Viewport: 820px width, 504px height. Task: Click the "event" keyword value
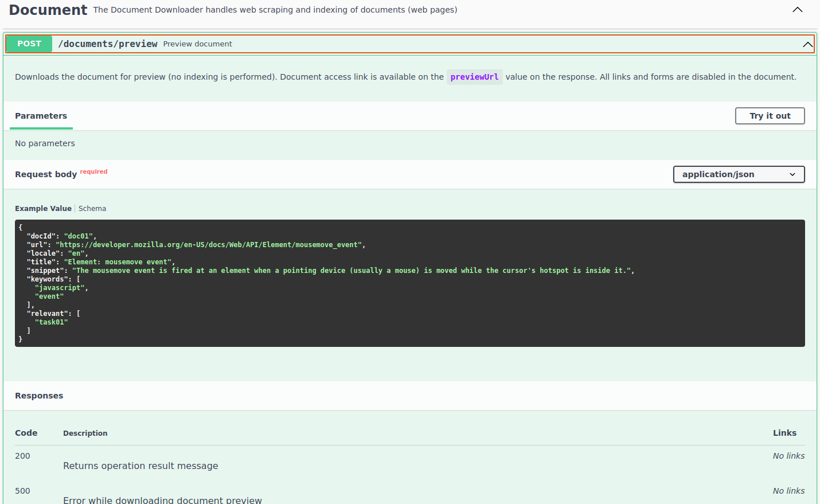pos(49,296)
